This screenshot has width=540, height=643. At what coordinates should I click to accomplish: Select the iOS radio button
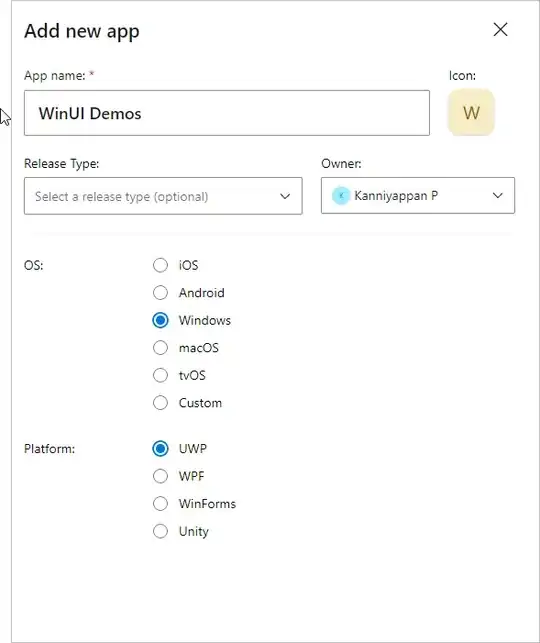point(160,265)
